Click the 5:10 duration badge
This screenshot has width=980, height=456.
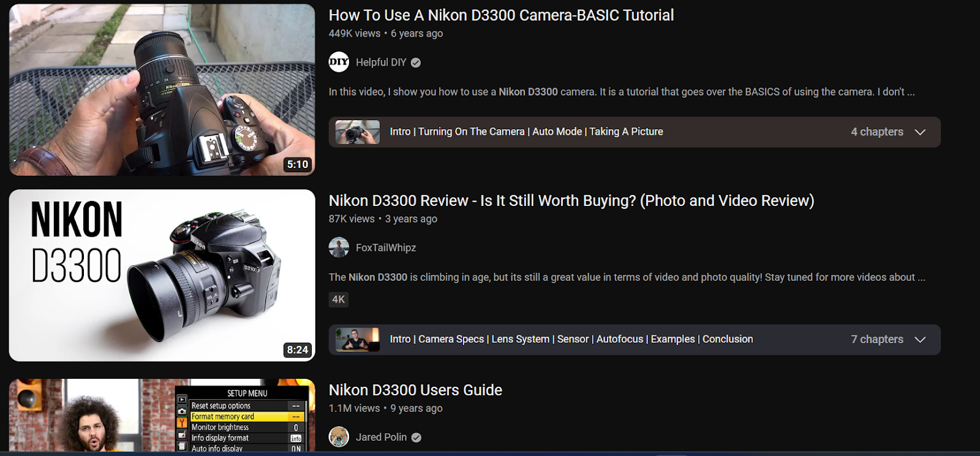pos(298,164)
